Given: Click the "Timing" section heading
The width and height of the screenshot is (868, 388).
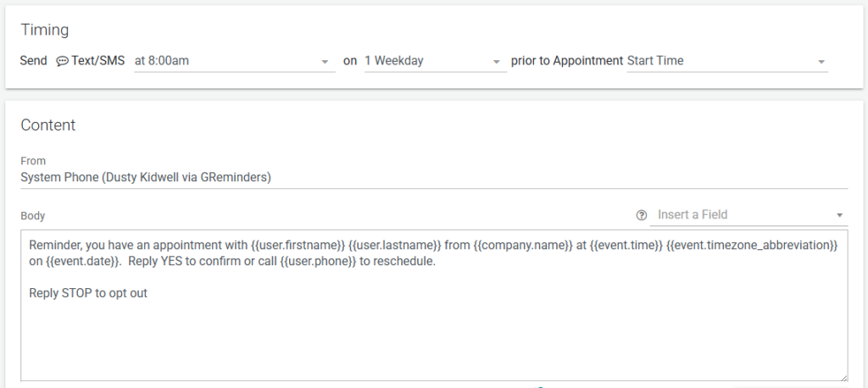Looking at the screenshot, I should coord(45,30).
